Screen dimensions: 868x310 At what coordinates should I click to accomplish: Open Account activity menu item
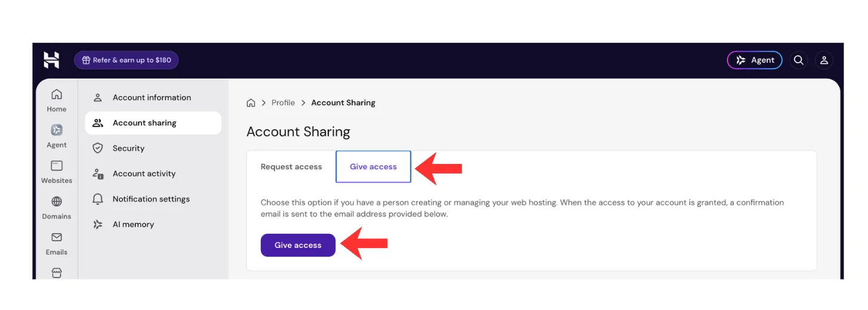153,173
